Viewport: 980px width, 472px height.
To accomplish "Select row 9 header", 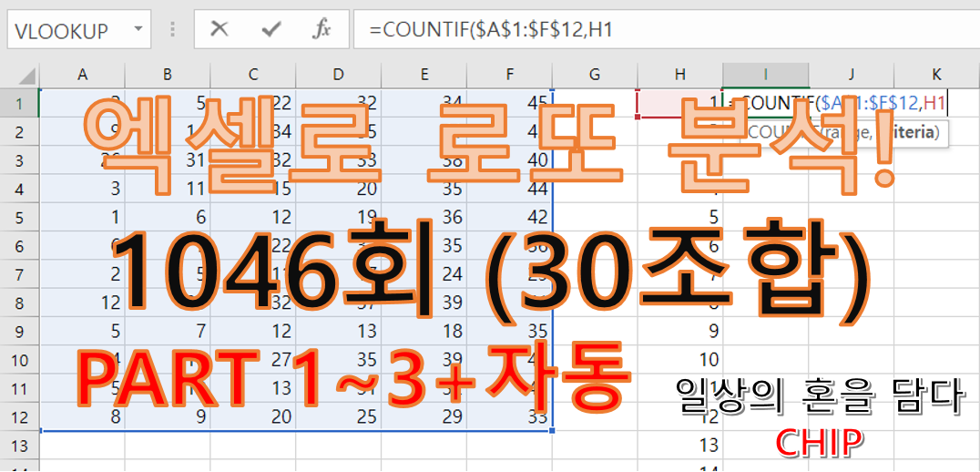I will [x=19, y=332].
